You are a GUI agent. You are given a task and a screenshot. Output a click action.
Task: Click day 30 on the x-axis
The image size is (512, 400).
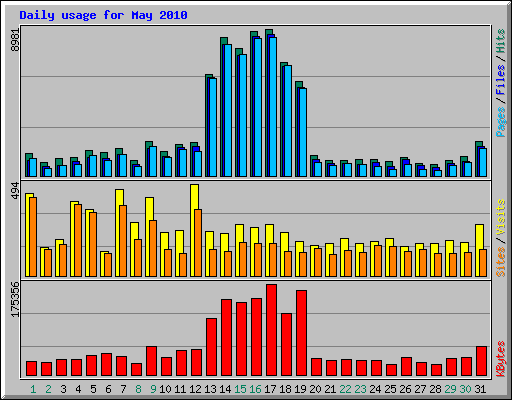coord(465,389)
